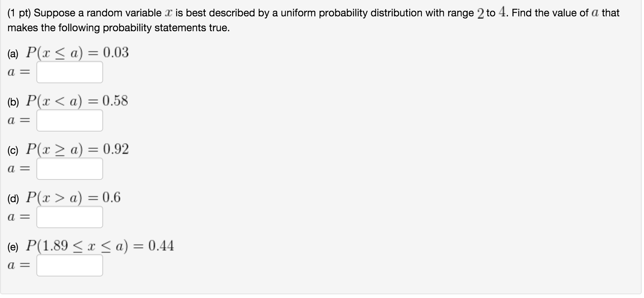Click the formula P(1.89 ≤ x ≤ a) = 0.44
The width and height of the screenshot is (644, 298).
tap(100, 246)
